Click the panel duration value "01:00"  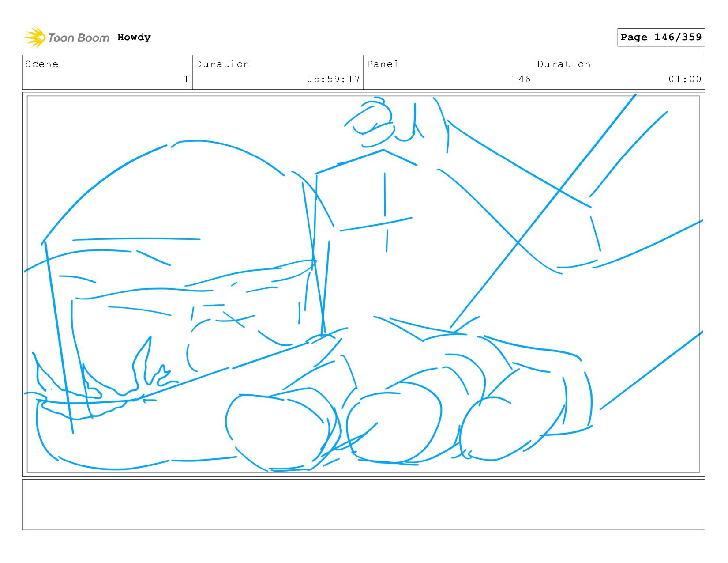point(685,79)
